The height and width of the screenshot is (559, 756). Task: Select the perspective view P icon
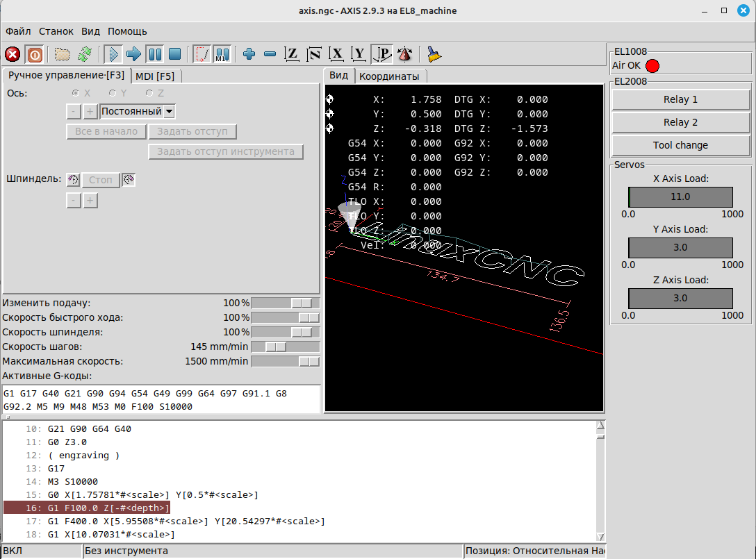tap(381, 54)
